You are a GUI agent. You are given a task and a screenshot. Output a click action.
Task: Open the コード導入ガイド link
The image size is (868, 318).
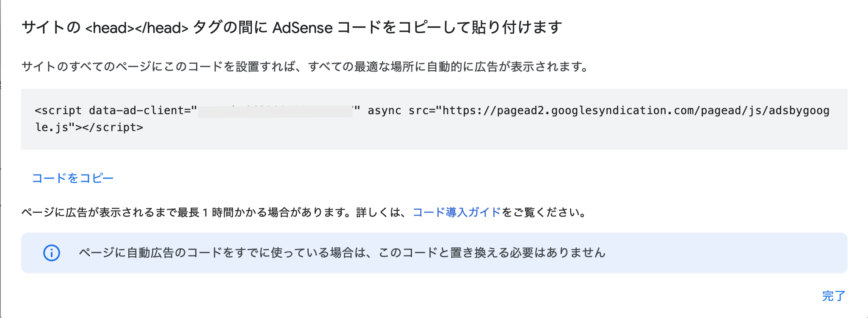click(x=456, y=212)
